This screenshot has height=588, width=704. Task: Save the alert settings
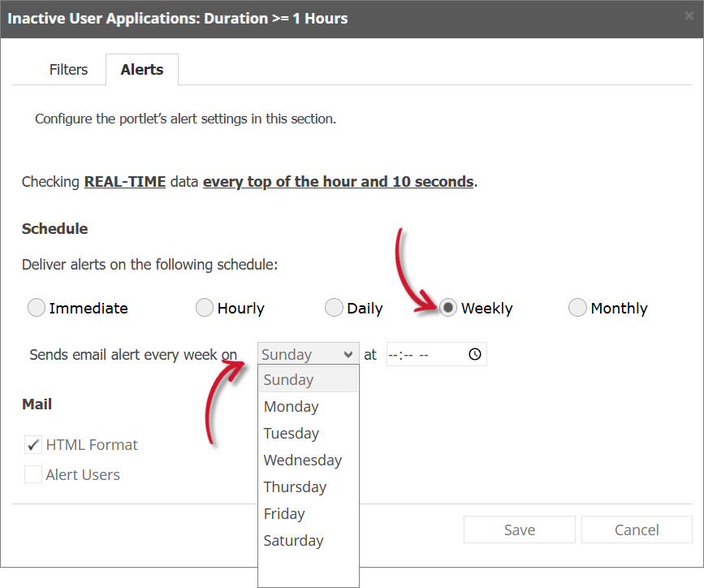[519, 530]
